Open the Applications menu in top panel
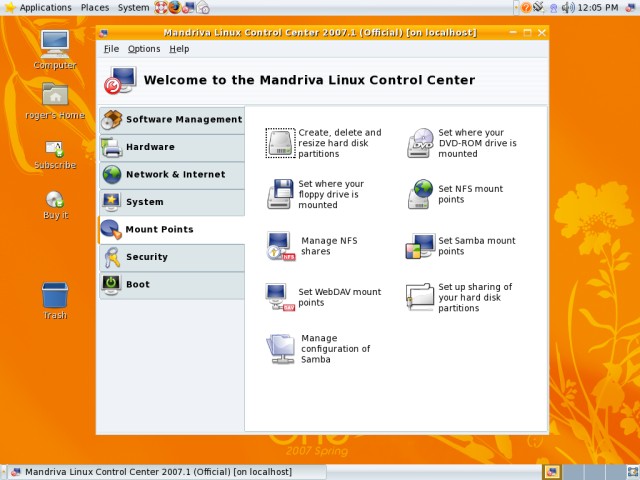 38,8
